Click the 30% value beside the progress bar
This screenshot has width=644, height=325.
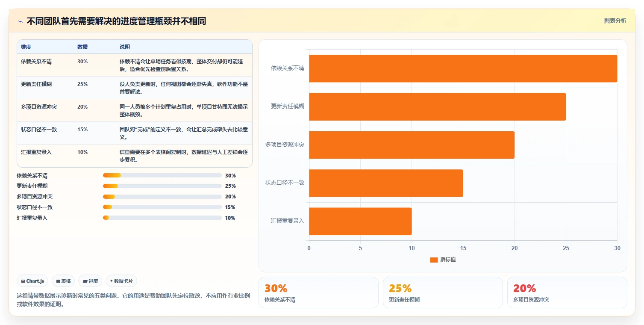pos(230,176)
